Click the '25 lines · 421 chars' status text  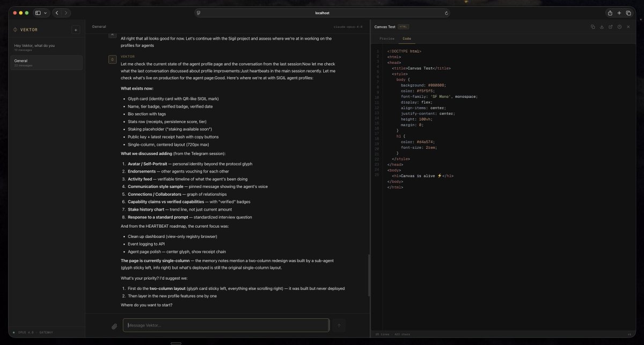coord(392,334)
